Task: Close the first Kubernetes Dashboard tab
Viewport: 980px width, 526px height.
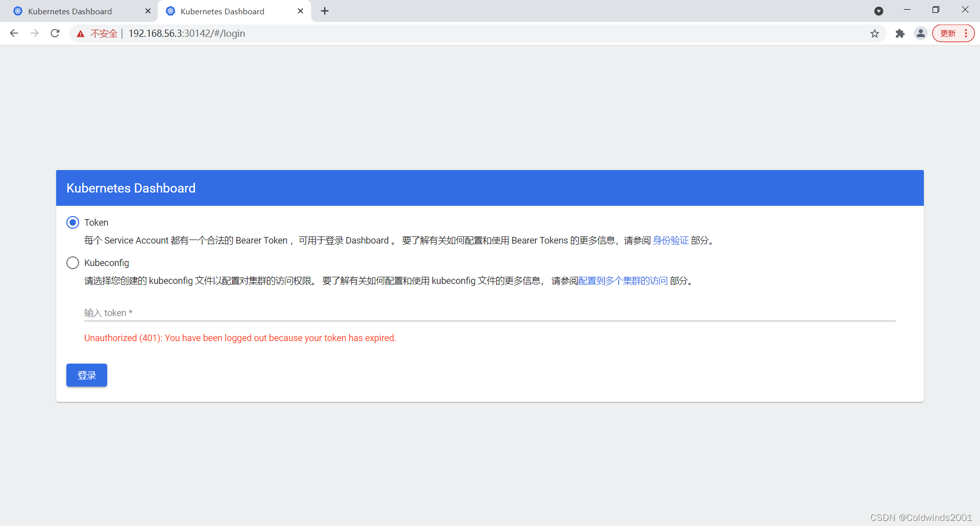Action: click(x=148, y=11)
